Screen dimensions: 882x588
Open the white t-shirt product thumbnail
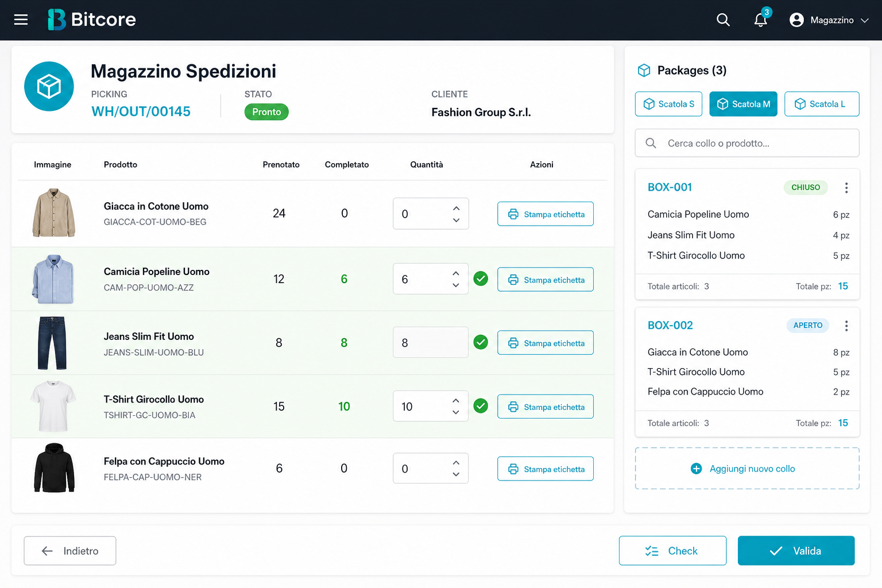(53, 406)
